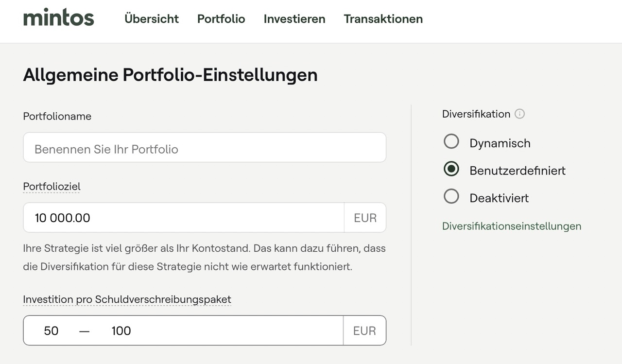Click the Allgemeine Portfolio-Einstellungen heading

pos(170,75)
